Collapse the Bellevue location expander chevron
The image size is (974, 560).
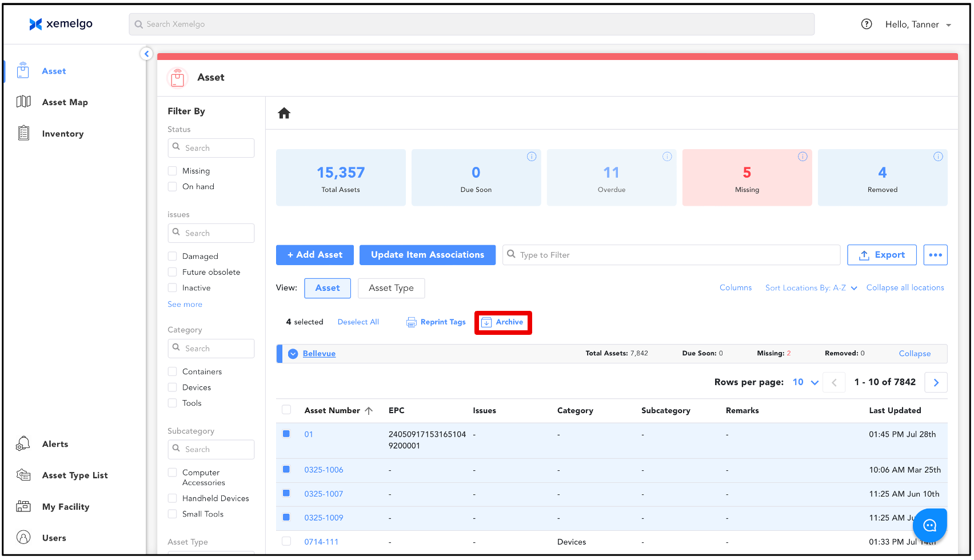pyautogui.click(x=293, y=354)
